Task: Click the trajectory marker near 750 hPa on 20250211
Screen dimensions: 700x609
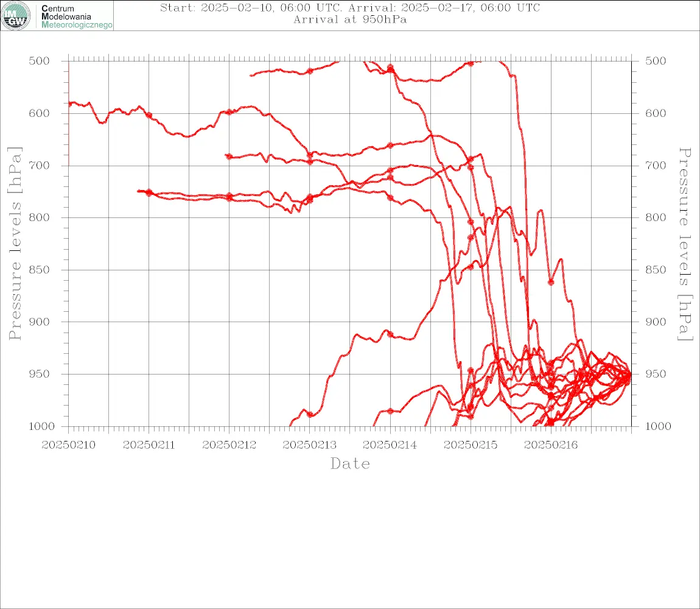Action: [149, 192]
